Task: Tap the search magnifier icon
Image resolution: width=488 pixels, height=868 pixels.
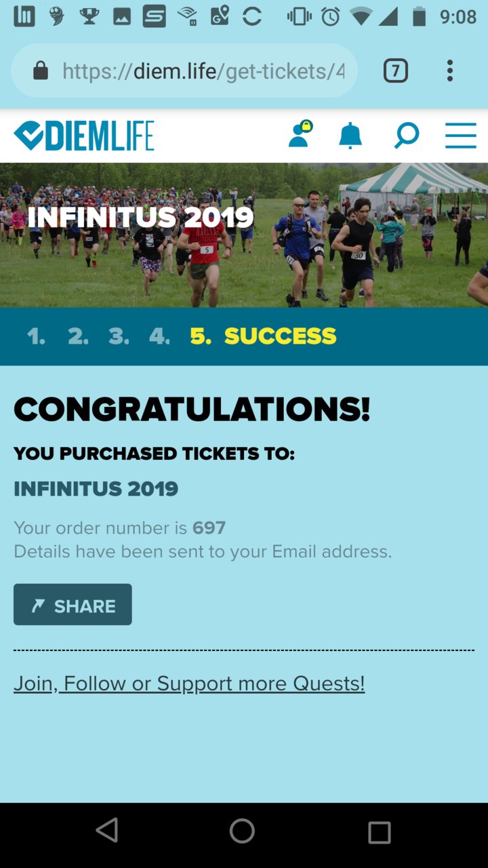Action: 406,136
